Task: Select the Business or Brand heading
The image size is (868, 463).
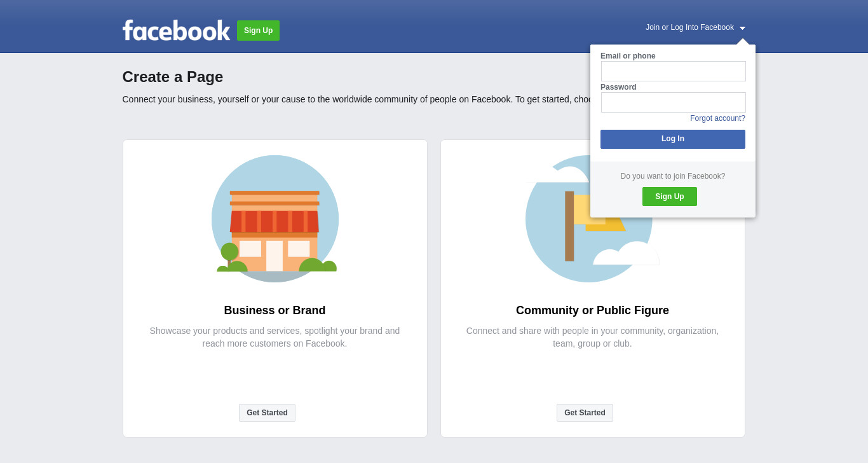Action: pos(275,310)
